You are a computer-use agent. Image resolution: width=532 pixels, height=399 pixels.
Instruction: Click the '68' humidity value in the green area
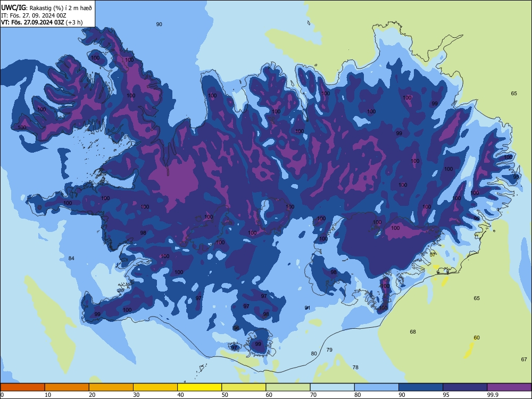pos(413,331)
